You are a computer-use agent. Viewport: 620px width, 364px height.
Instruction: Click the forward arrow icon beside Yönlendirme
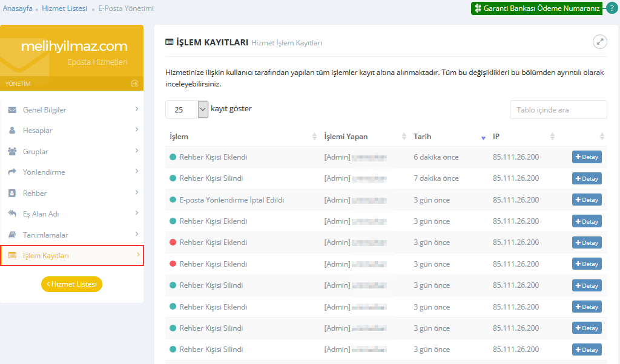12,172
